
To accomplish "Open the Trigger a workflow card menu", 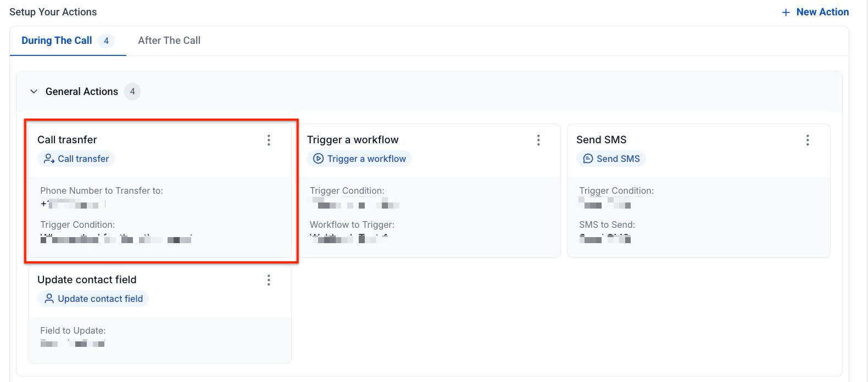I will tap(538, 140).
